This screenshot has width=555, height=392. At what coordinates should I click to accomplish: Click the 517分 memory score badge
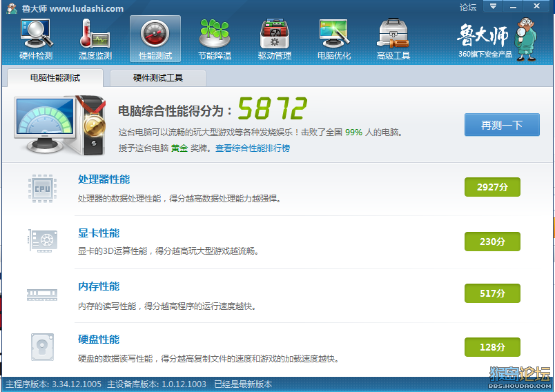click(492, 293)
